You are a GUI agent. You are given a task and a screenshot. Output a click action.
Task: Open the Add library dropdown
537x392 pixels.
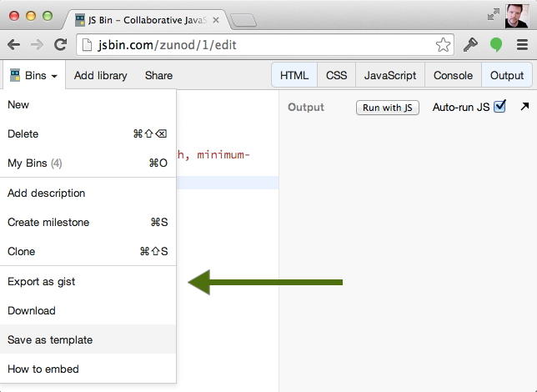pyautogui.click(x=100, y=75)
